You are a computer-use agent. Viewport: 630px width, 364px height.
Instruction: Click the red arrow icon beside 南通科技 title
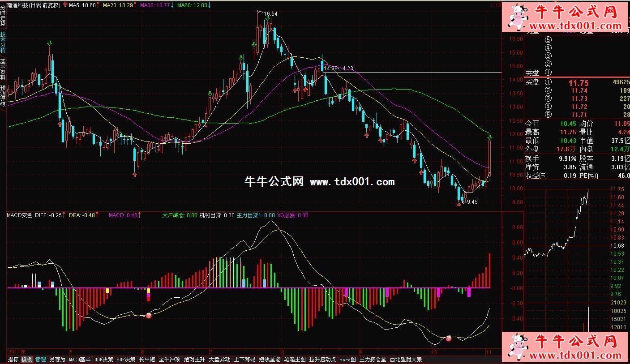(66, 5)
